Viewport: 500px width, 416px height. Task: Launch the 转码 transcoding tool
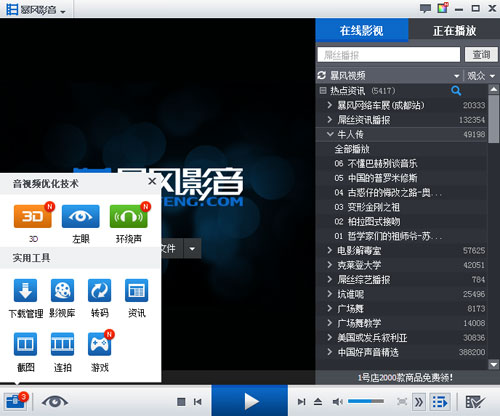pos(99,290)
